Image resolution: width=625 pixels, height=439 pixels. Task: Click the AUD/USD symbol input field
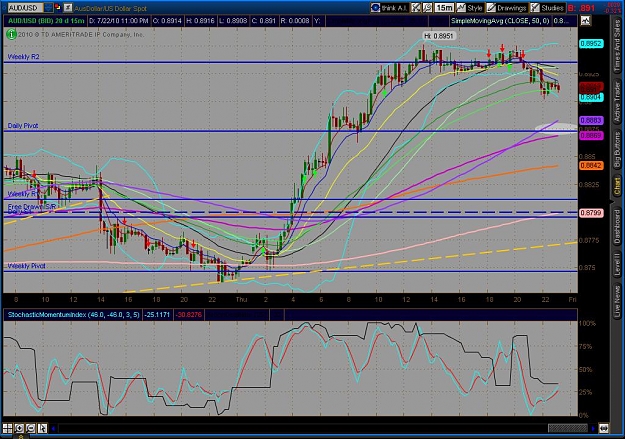25,8
